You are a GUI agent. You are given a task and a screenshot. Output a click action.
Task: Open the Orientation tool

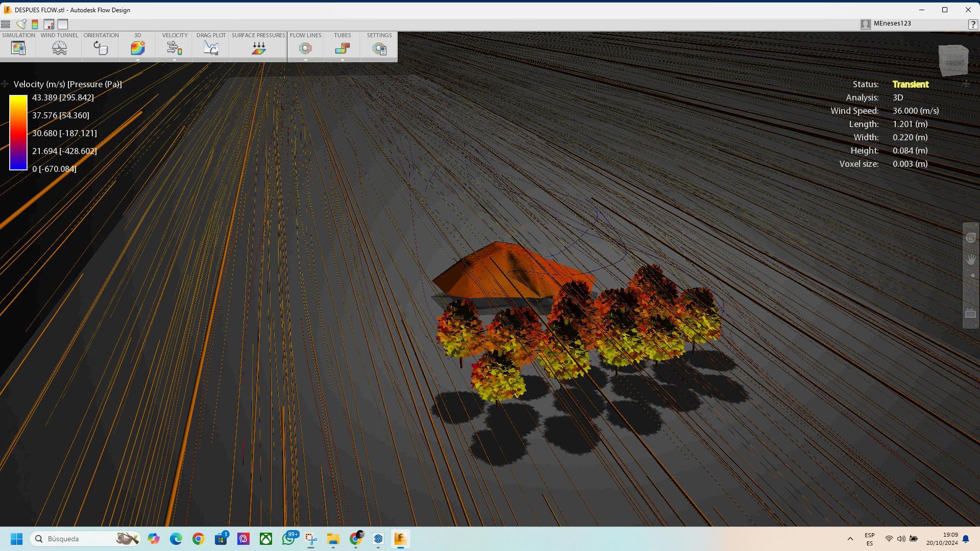pyautogui.click(x=101, y=48)
